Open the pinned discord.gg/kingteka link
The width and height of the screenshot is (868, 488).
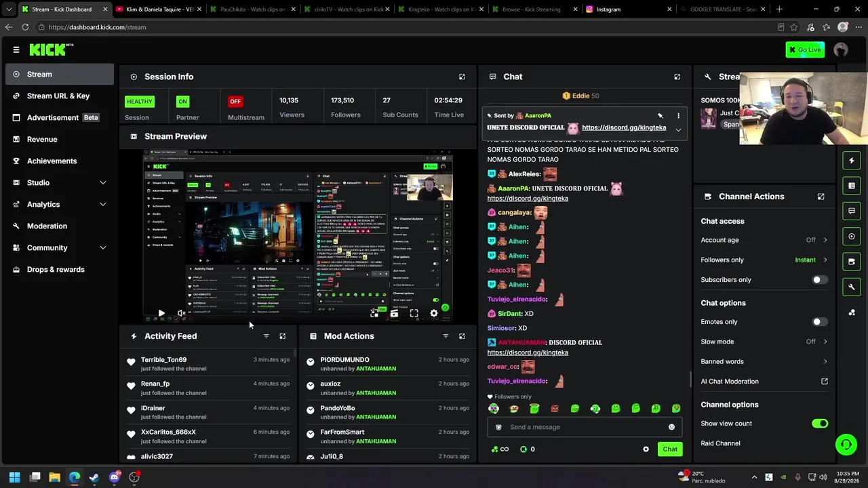pyautogui.click(x=624, y=127)
